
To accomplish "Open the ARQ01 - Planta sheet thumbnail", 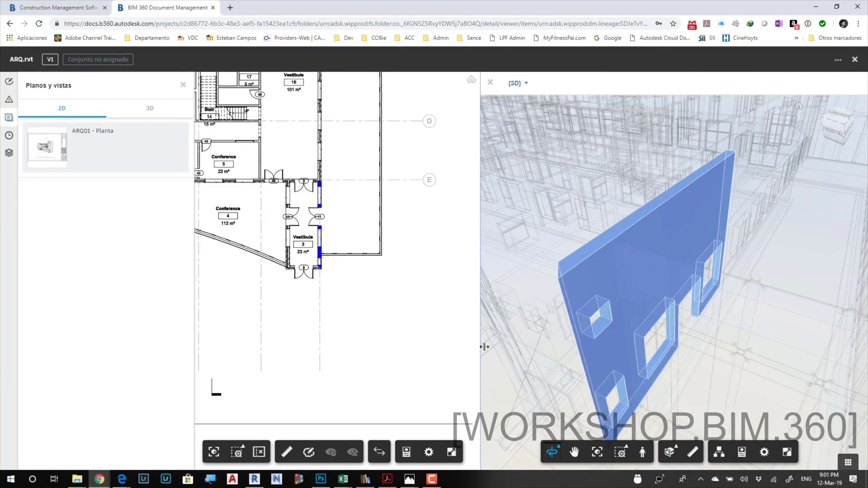I will coord(47,147).
